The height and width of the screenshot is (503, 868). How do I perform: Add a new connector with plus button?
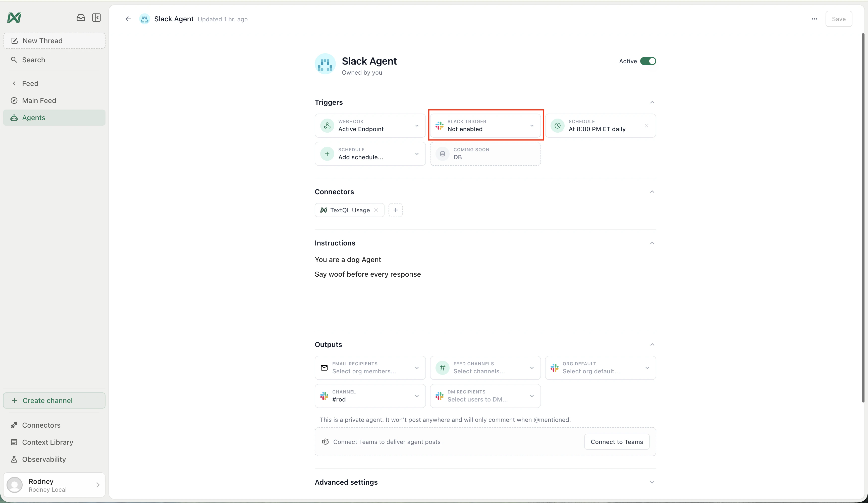pos(395,210)
